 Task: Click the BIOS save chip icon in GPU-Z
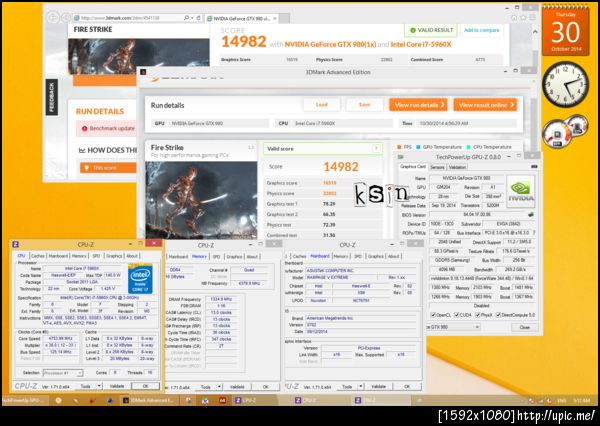[x=531, y=215]
